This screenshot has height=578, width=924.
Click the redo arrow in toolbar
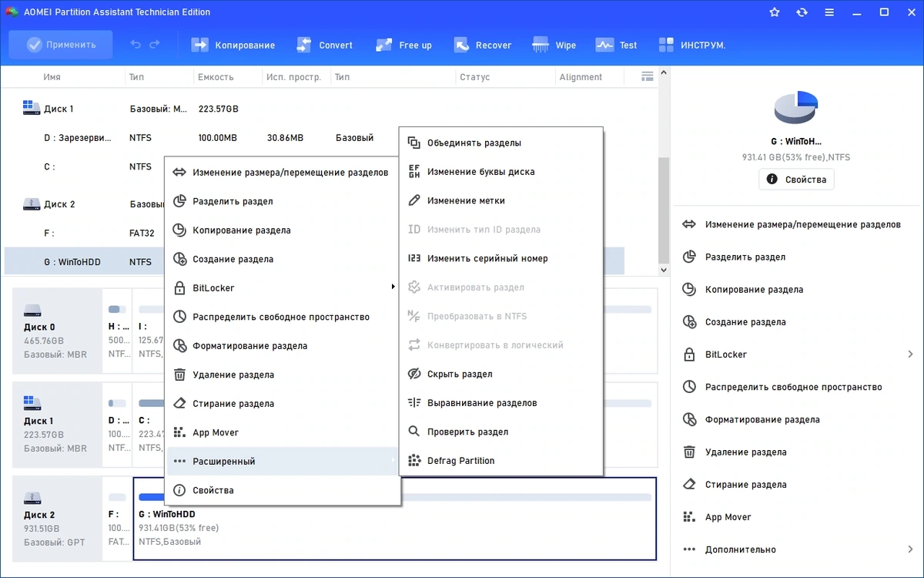pyautogui.click(x=155, y=45)
